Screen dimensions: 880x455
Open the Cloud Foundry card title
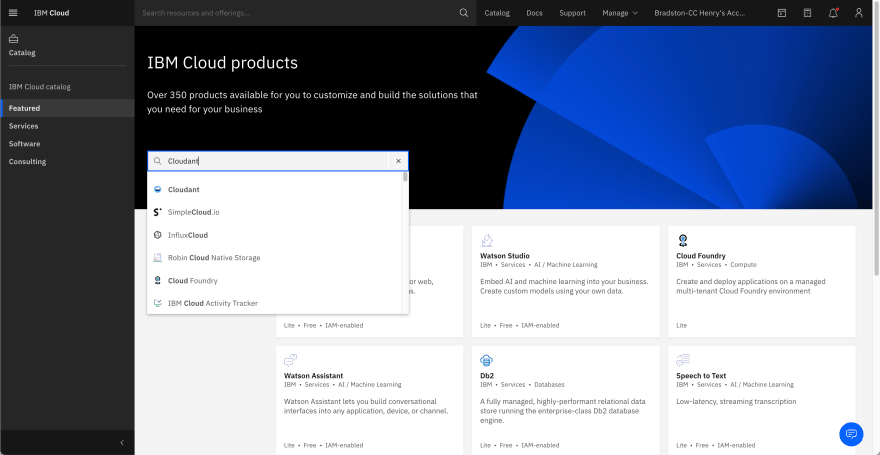[700, 256]
